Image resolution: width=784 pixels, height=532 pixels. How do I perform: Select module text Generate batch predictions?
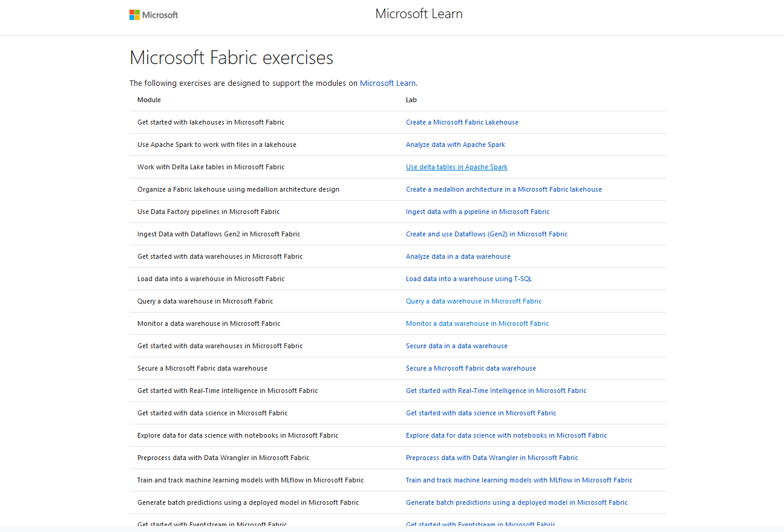[248, 502]
